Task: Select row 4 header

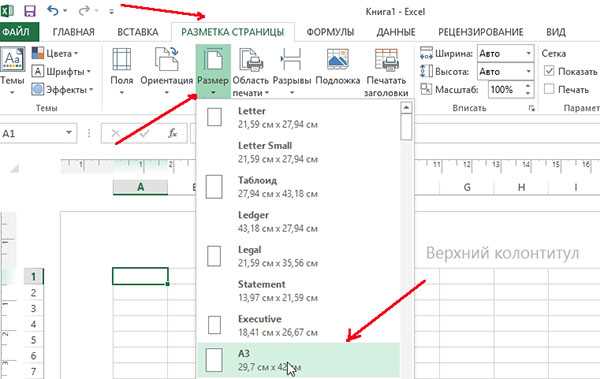Action: tap(34, 324)
